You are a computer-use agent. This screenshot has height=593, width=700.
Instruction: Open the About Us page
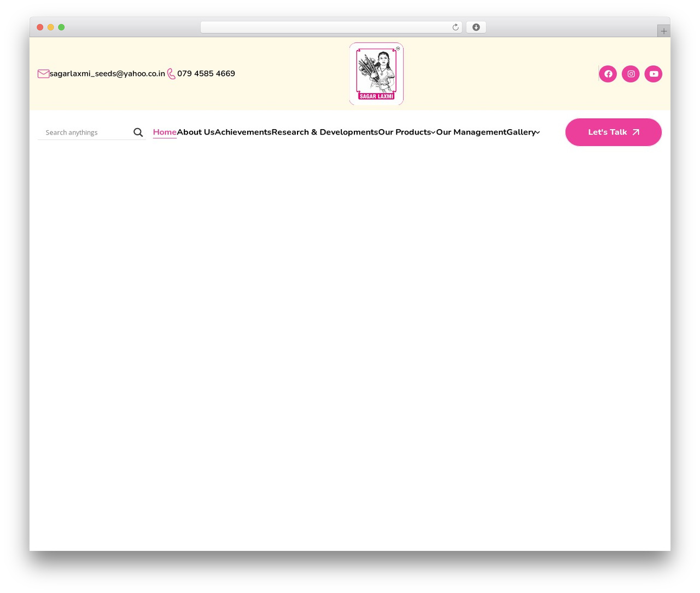click(196, 132)
